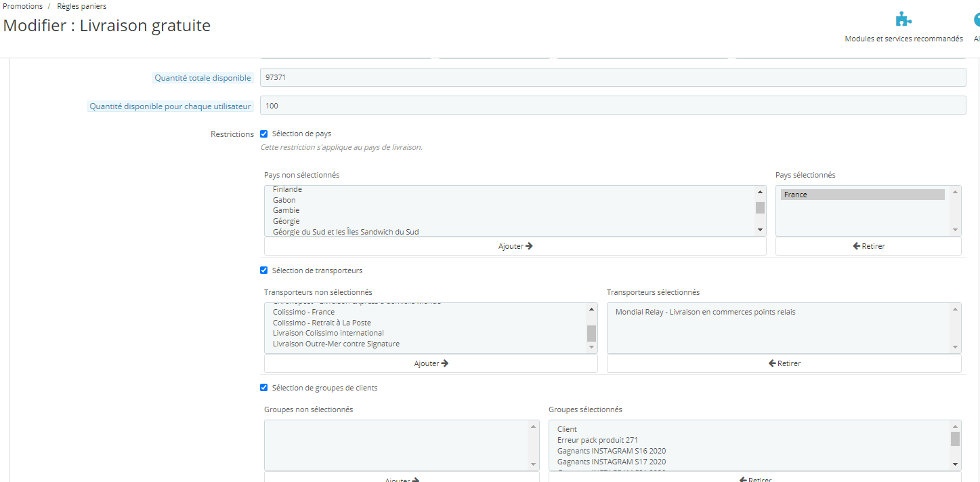Screen dimensions: 980x482
Task: Click scrollbar thumb of unselected carriers list
Action: click(591, 333)
